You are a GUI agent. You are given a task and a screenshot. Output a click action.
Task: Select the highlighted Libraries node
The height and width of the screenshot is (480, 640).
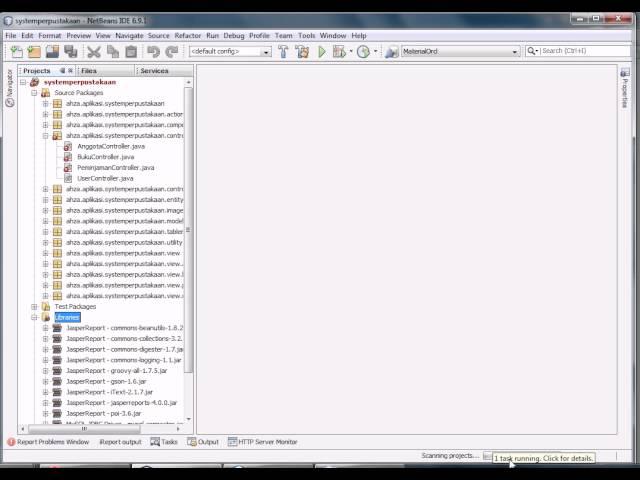point(67,317)
